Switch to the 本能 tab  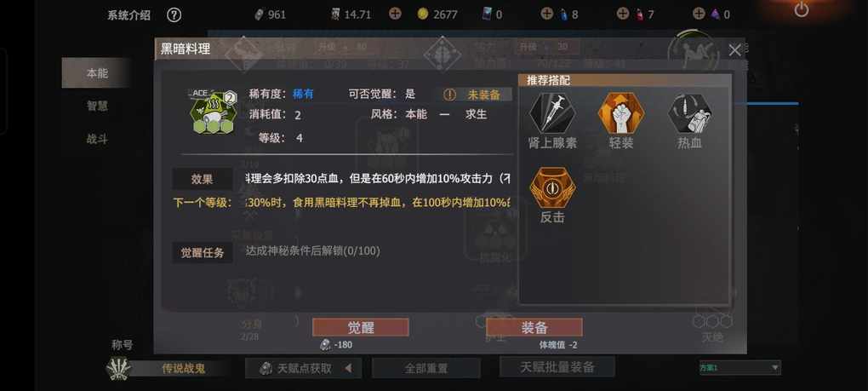[x=97, y=73]
